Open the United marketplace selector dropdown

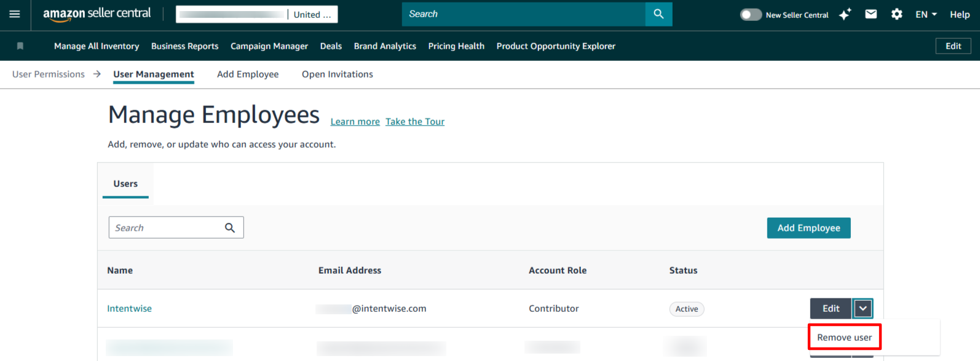(312, 15)
